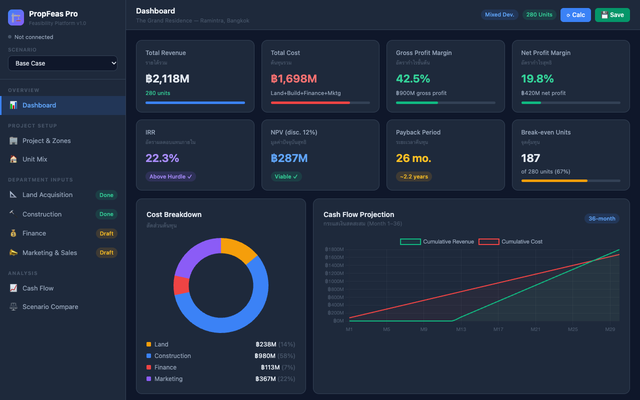Click the floppy disk icon on Save
Screen dimensions: 640x400
click(604, 15)
